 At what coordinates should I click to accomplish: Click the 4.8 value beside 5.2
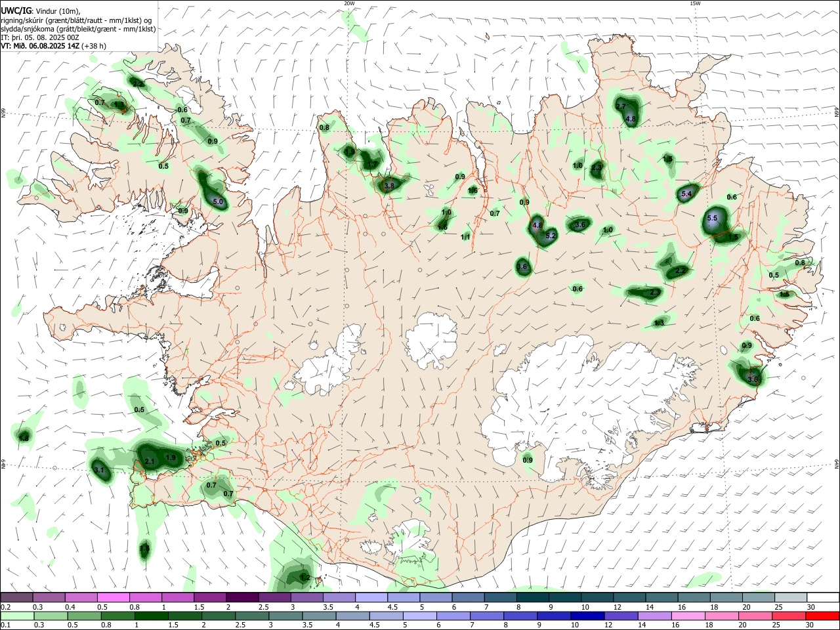point(537,225)
